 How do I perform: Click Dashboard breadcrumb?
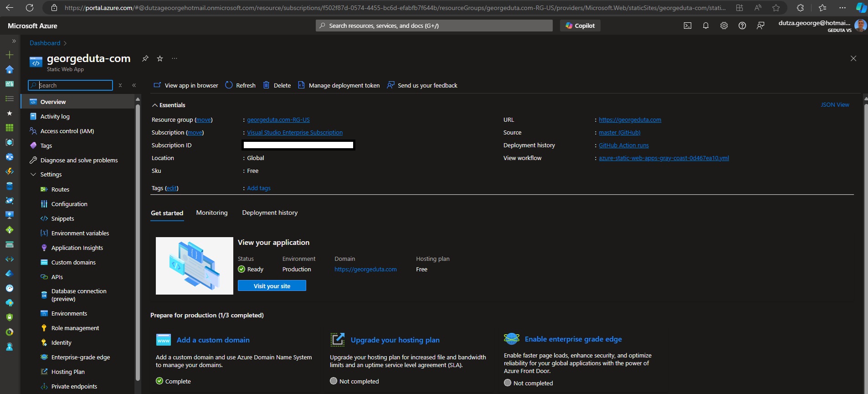tap(45, 43)
